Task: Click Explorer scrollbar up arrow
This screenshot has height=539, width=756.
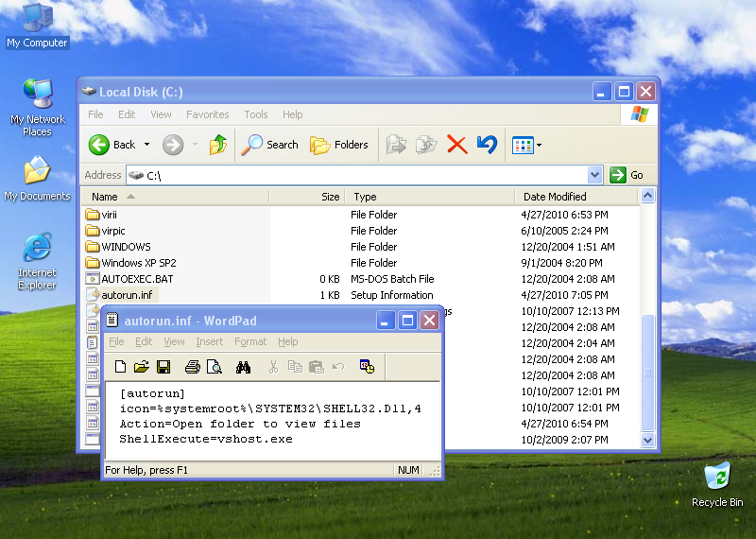Action: click(647, 196)
